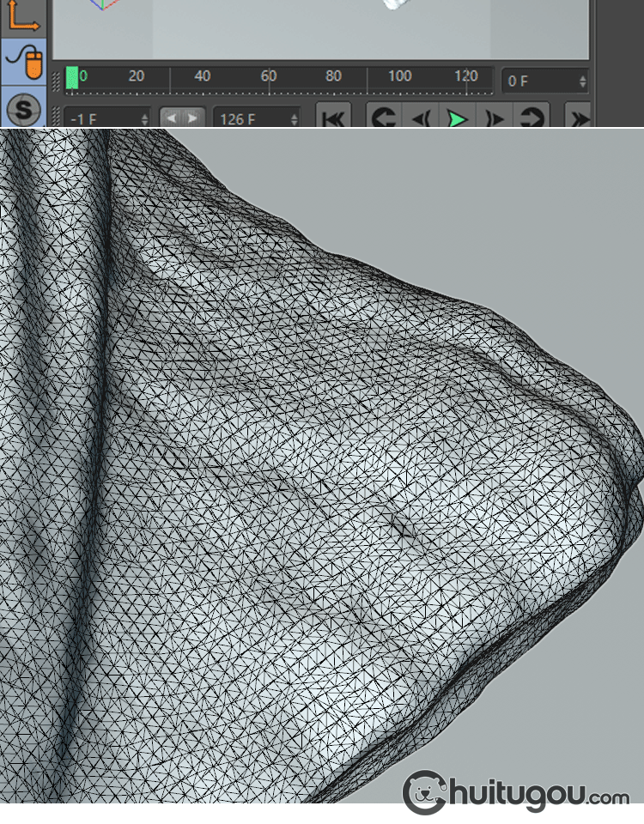The width and height of the screenshot is (644, 824).
Task: Click the huitugou.com watermark logo
Action: coord(516,792)
